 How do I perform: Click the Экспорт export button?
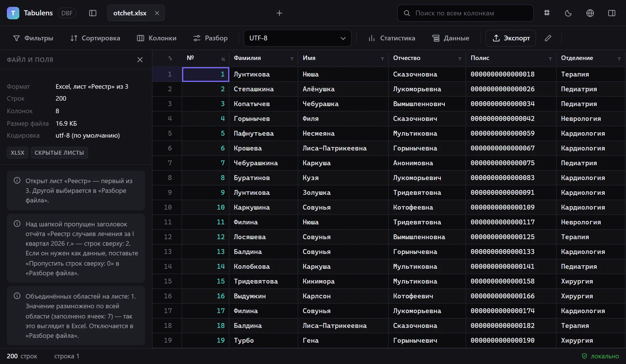[x=511, y=38]
